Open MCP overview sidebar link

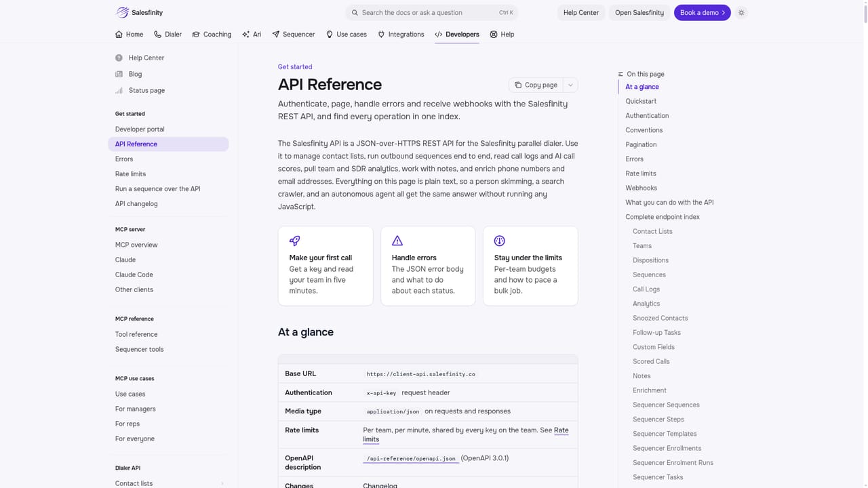pyautogui.click(x=136, y=245)
